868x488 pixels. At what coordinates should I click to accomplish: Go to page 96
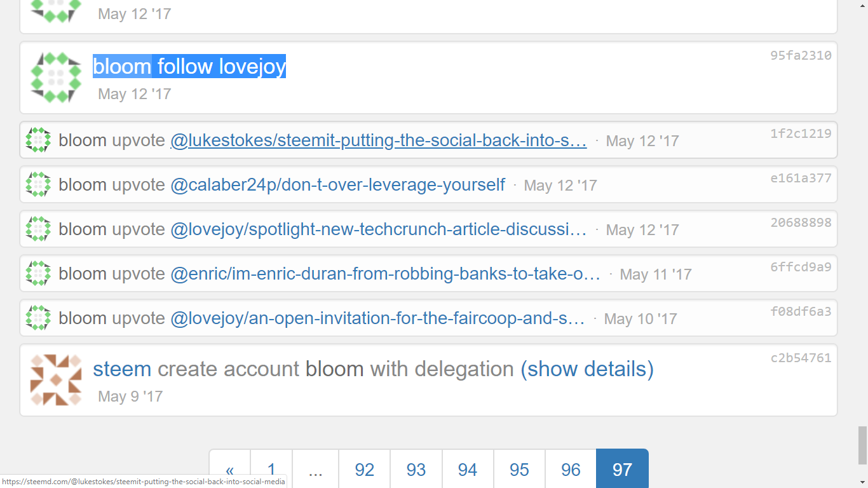click(571, 470)
